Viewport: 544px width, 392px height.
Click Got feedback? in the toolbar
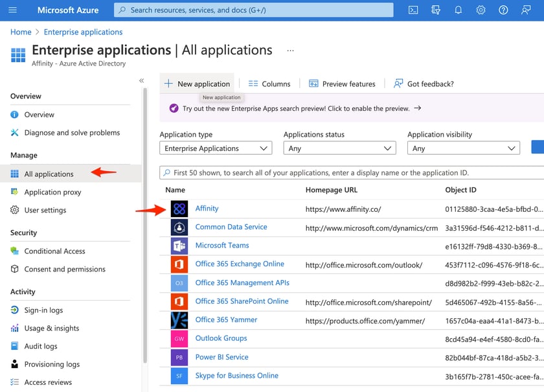click(424, 84)
